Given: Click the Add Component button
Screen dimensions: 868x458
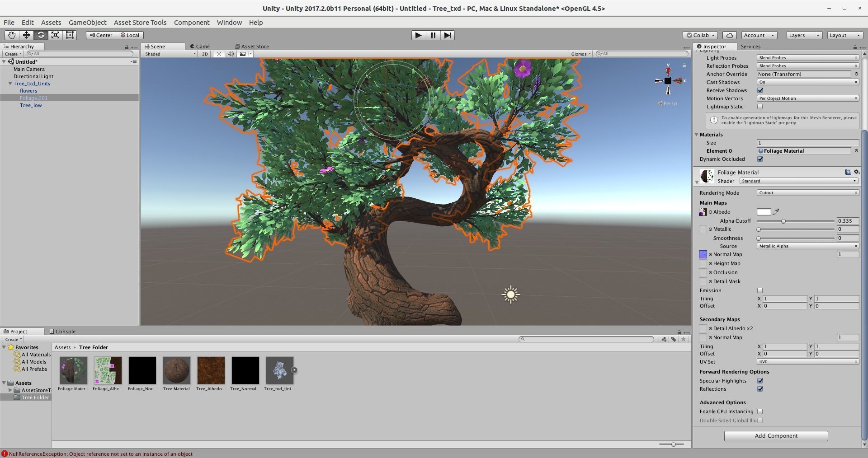Looking at the screenshot, I should click(776, 436).
